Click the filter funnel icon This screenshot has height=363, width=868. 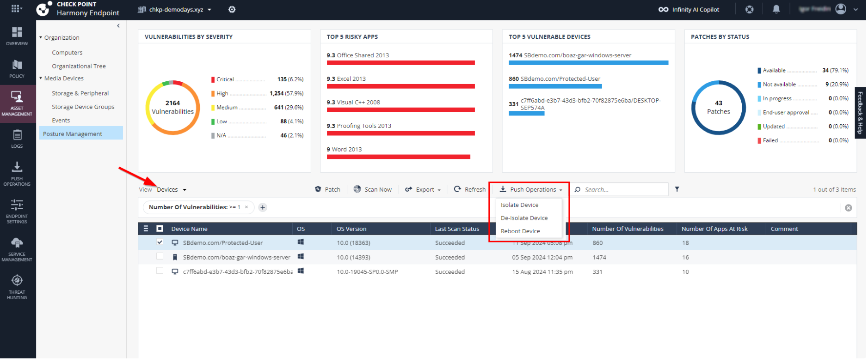(x=677, y=189)
